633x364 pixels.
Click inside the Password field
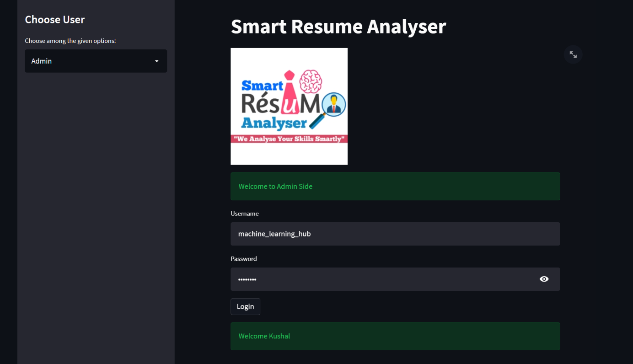click(366, 279)
